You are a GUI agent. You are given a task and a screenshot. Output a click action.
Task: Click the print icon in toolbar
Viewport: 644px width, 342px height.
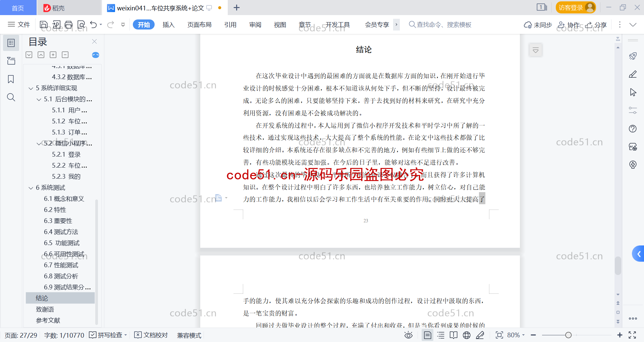tap(69, 24)
